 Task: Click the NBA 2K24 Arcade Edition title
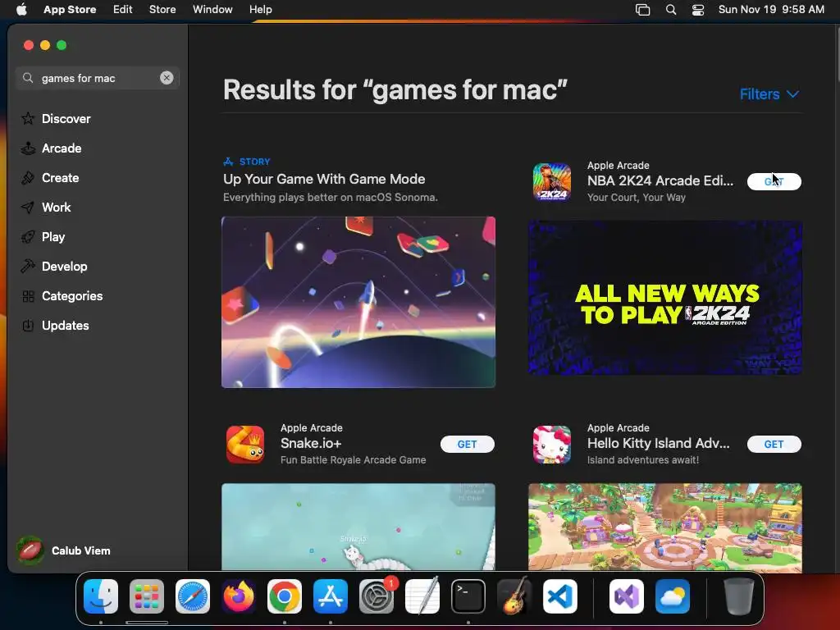pyautogui.click(x=660, y=180)
